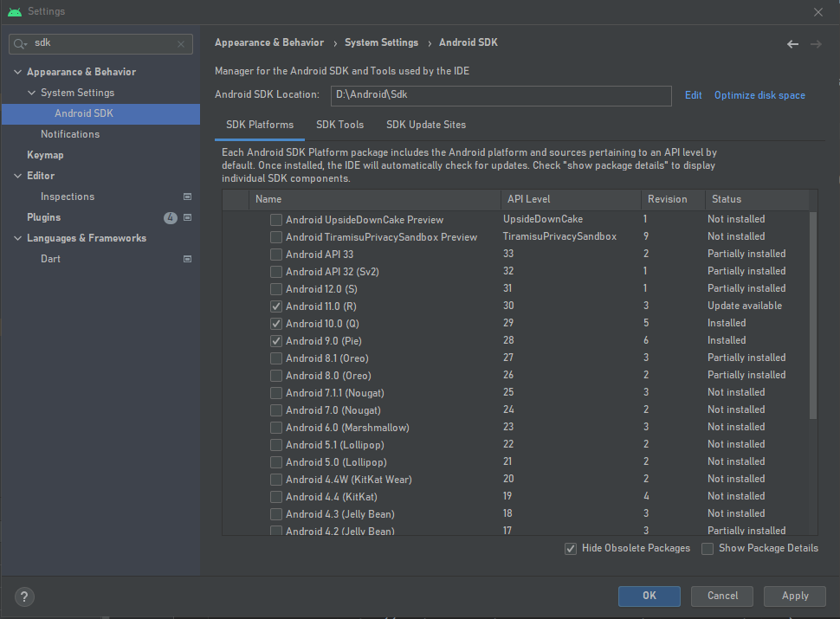Open Plugins settings page
The height and width of the screenshot is (619, 840).
click(43, 217)
